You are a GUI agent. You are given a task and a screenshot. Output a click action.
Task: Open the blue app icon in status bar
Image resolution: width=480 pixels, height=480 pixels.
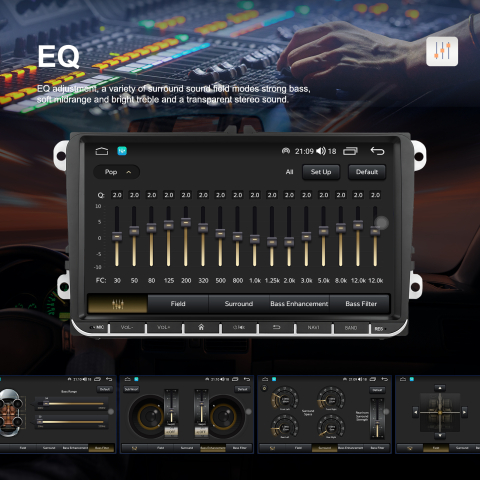click(122, 151)
